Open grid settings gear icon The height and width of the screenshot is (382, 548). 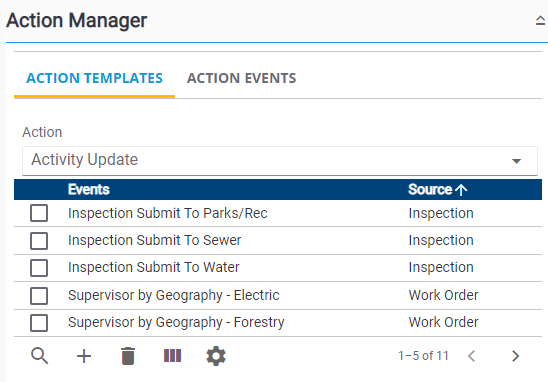[216, 356]
